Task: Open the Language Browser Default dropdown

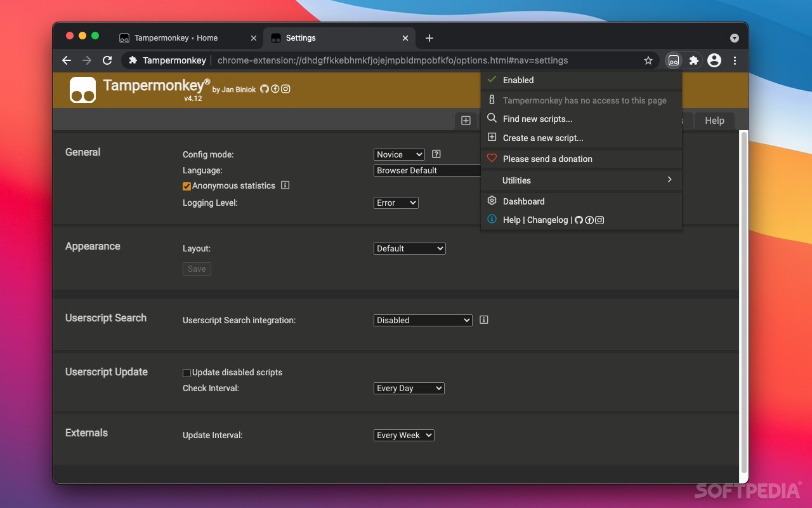Action: (x=428, y=170)
